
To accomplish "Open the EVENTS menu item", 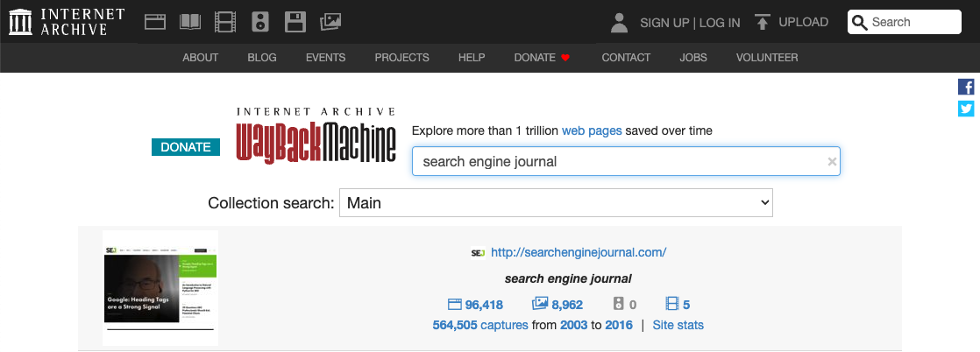I will (x=325, y=58).
